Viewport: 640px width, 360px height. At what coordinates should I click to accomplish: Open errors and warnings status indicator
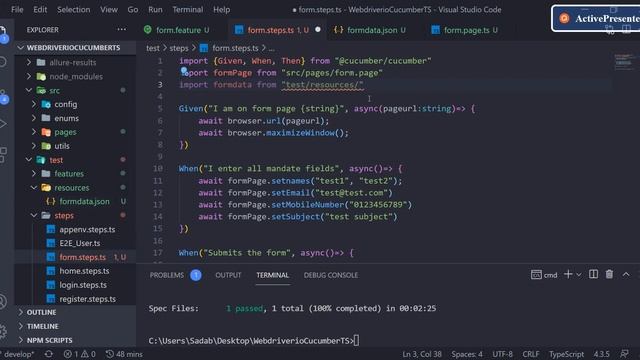[x=80, y=354]
